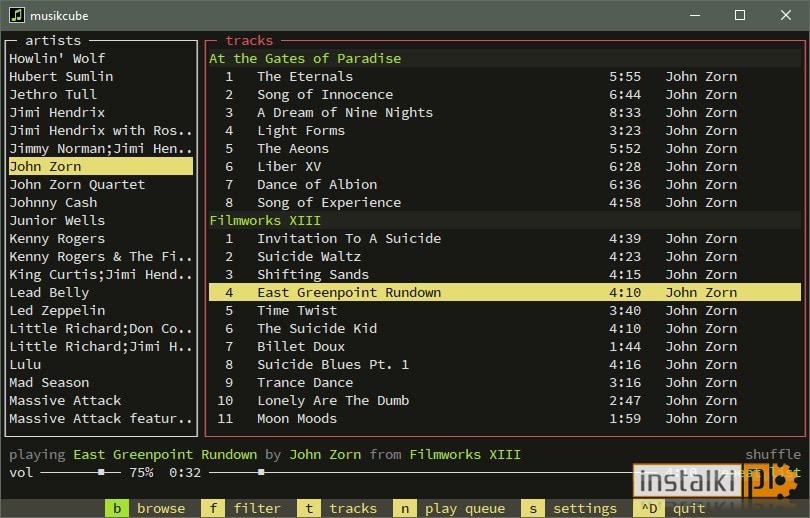The image size is (810, 518).
Task: Switch to the tracks view shortcut
Action: tap(337, 509)
